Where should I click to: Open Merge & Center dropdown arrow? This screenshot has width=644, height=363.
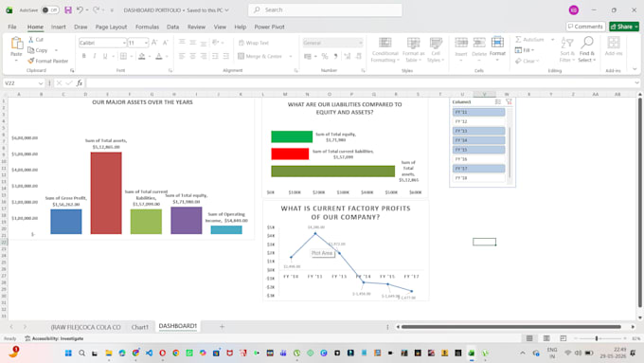pyautogui.click(x=291, y=56)
